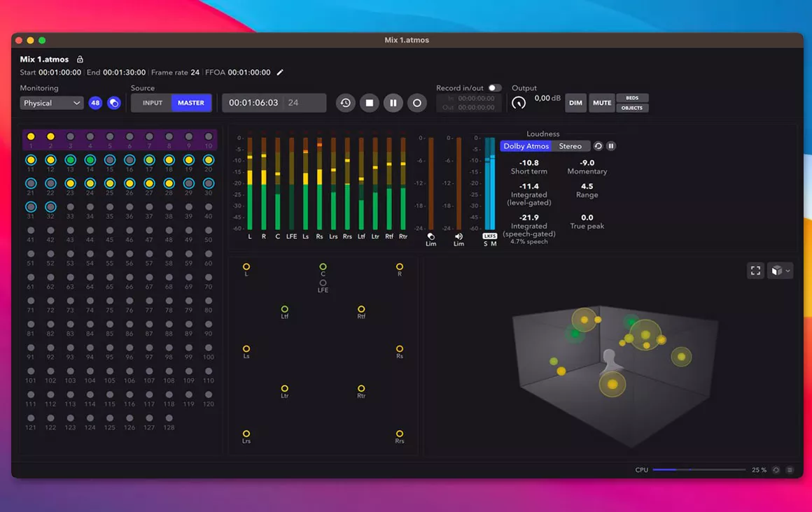
Task: Select the Stereo loudness tab
Action: click(571, 146)
